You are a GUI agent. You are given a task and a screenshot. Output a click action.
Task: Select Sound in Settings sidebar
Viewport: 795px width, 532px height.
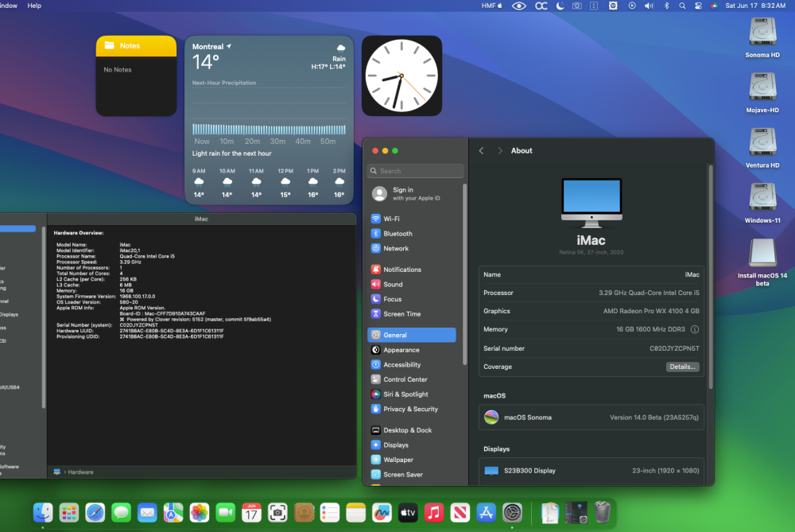coord(412,285)
